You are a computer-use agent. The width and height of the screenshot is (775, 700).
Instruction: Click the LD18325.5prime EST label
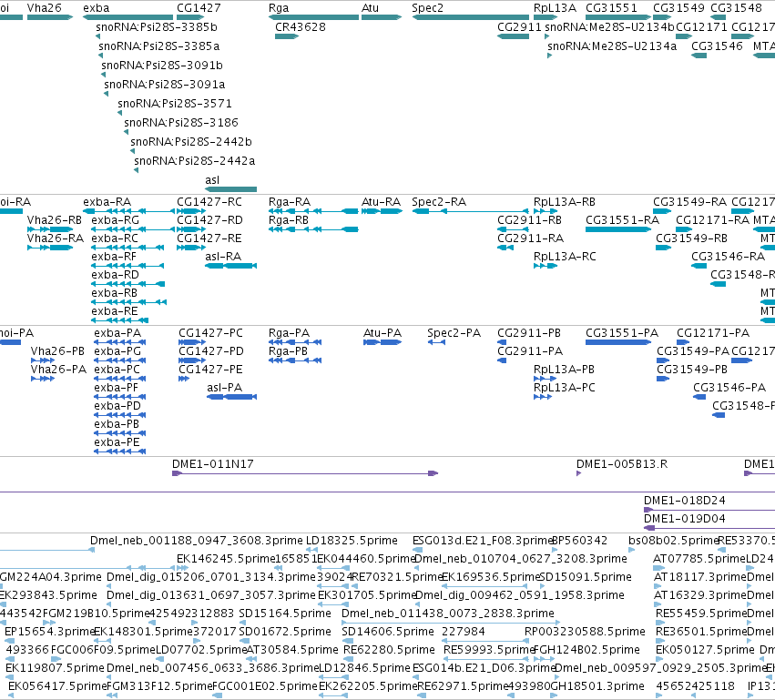(352, 541)
